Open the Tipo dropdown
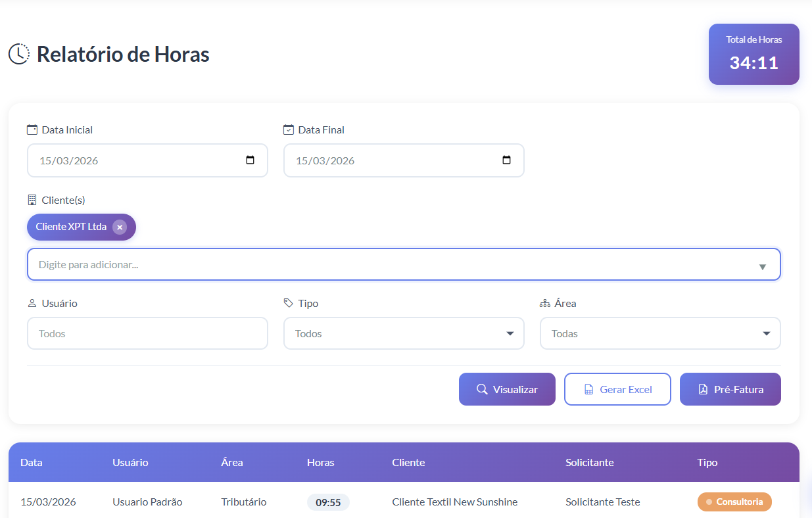Image resolution: width=812 pixels, height=518 pixels. click(404, 333)
